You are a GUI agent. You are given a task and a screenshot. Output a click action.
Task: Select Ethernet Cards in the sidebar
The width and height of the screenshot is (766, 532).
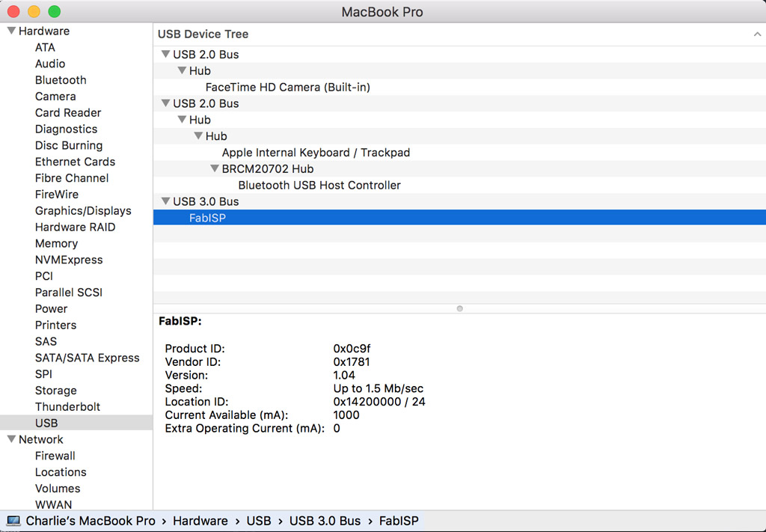point(75,162)
